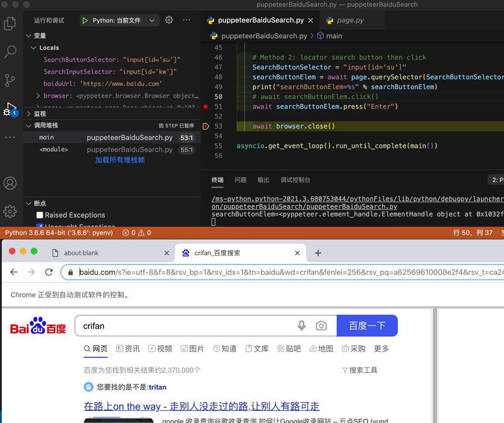
Task: Select the 终端 panel tab
Action: point(218,180)
